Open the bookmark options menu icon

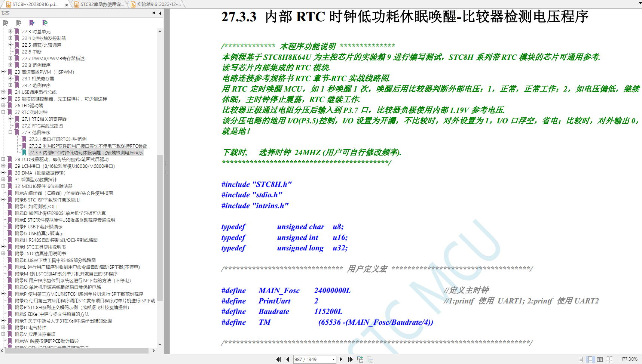point(45,23)
